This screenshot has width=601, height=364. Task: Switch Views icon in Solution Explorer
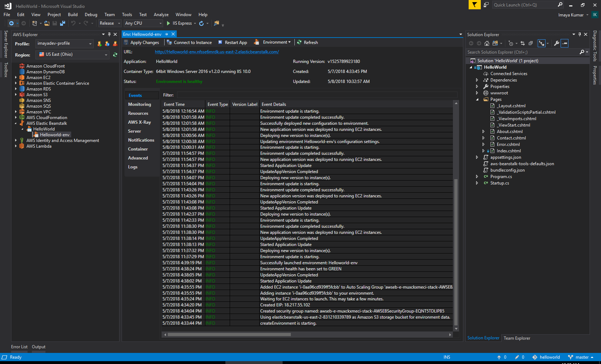pyautogui.click(x=495, y=43)
